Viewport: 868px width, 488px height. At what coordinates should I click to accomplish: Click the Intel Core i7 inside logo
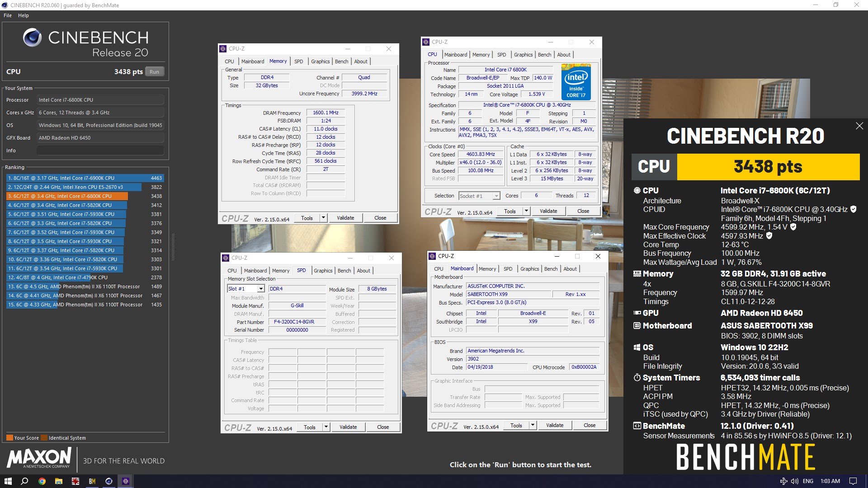576,82
